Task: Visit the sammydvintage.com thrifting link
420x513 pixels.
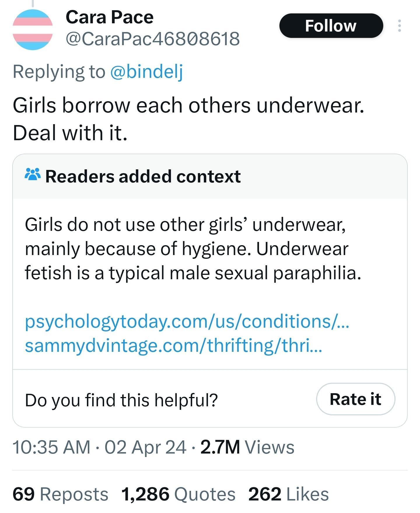Action: click(174, 345)
